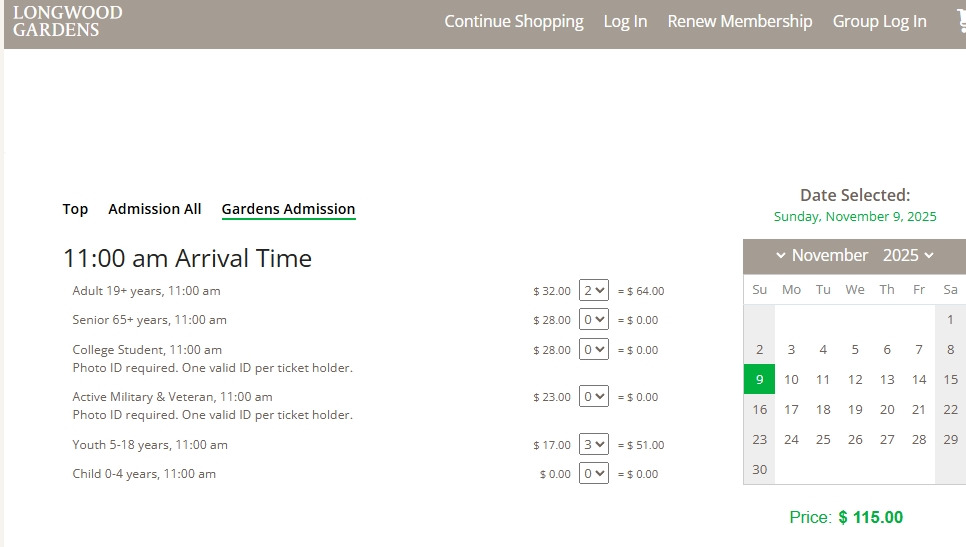Expand the 2025 year selector
966x547 pixels.
coord(908,255)
